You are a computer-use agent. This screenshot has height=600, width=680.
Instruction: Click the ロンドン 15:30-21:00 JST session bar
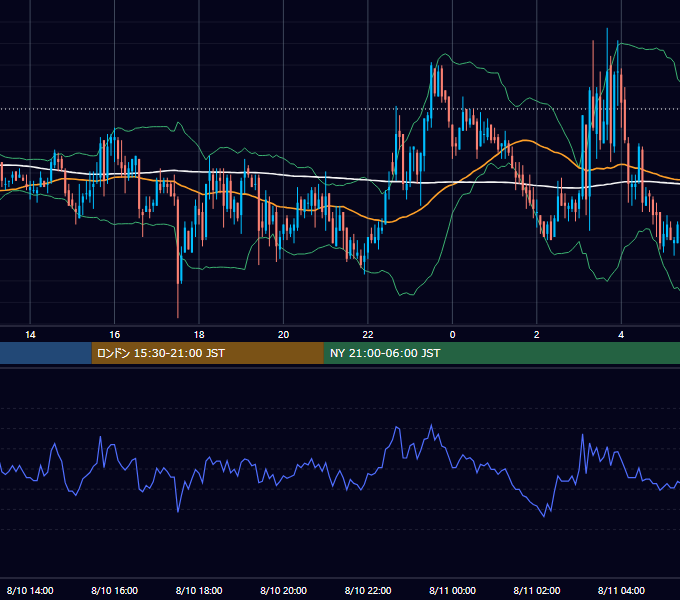pyautogui.click(x=207, y=353)
